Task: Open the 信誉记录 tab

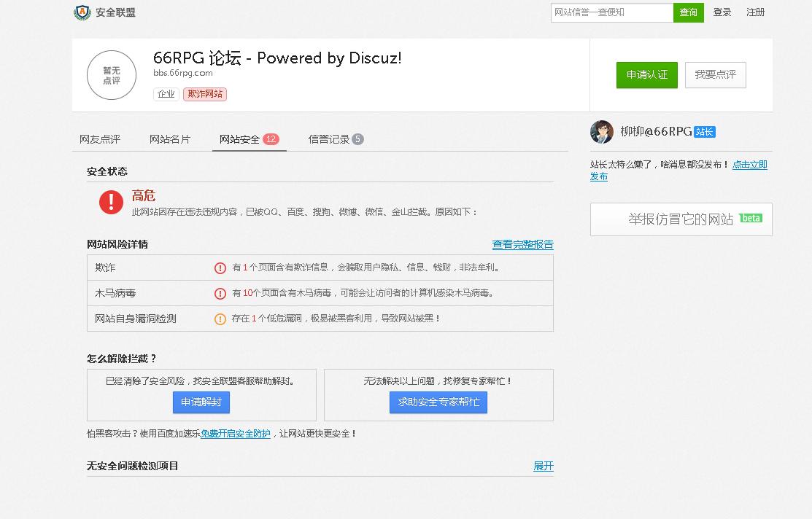Action: (x=329, y=139)
